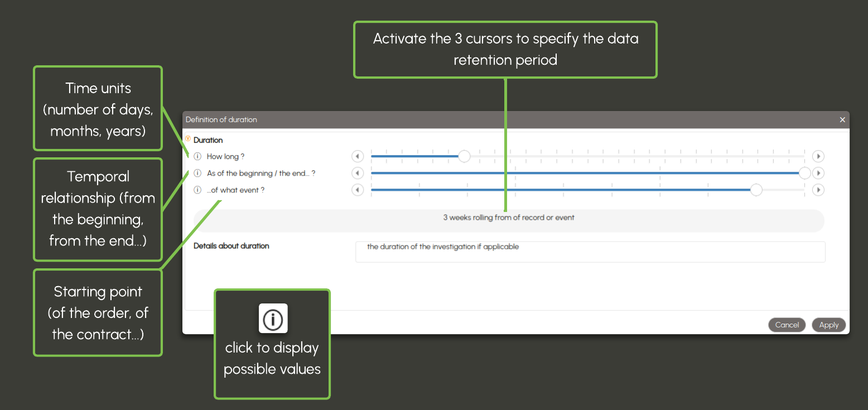
Task: Increase "How long ?" with its right arrow
Action: click(x=818, y=157)
